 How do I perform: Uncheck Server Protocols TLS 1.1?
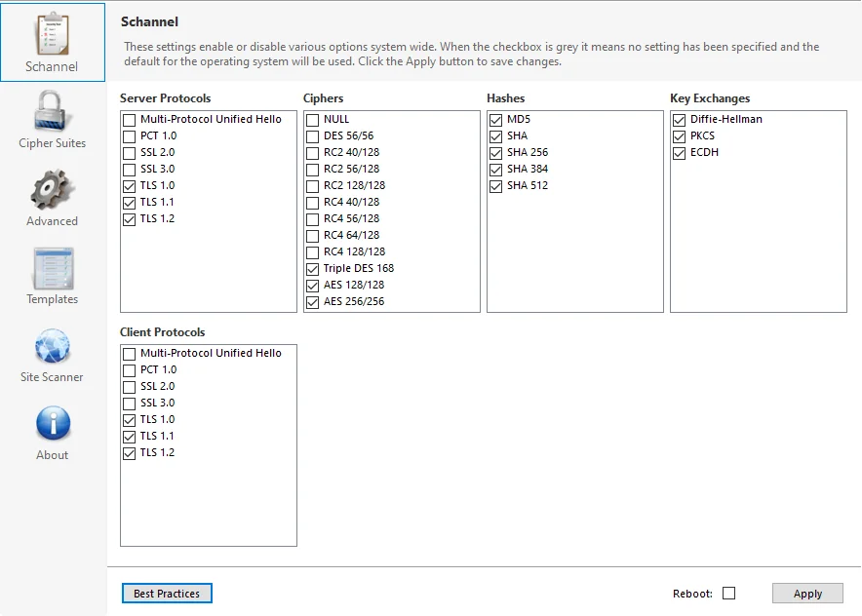[x=129, y=202]
